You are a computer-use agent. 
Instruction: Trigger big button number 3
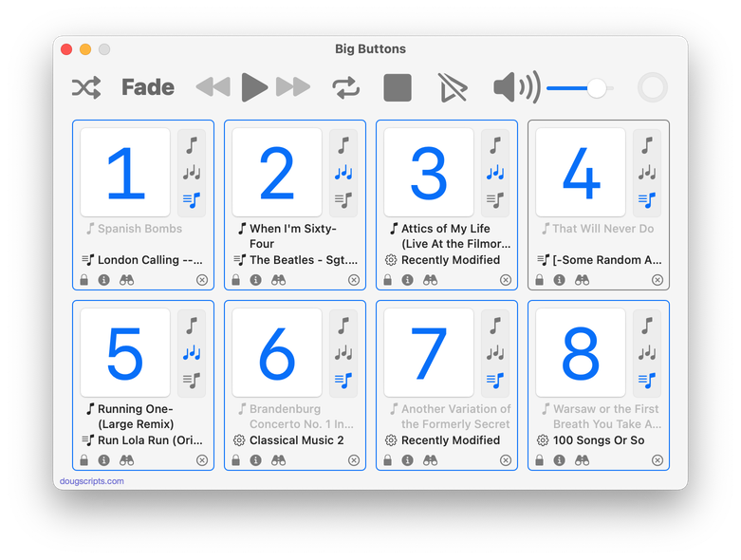[x=429, y=173]
